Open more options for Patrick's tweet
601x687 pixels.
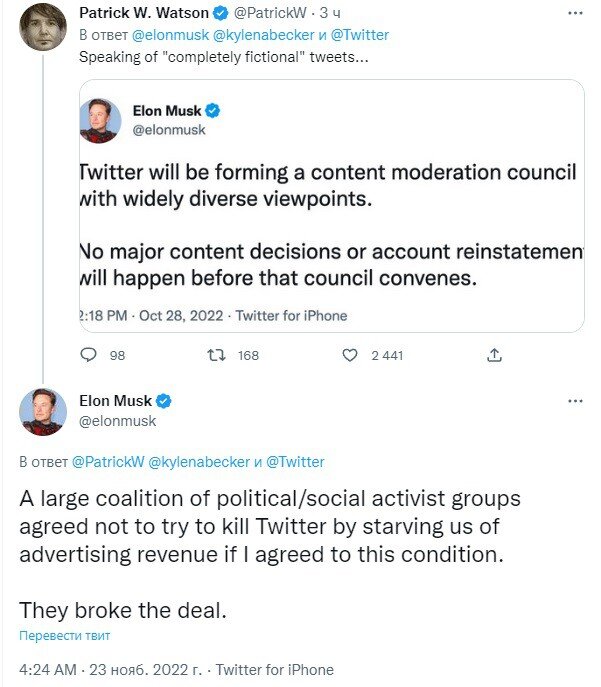[575, 13]
